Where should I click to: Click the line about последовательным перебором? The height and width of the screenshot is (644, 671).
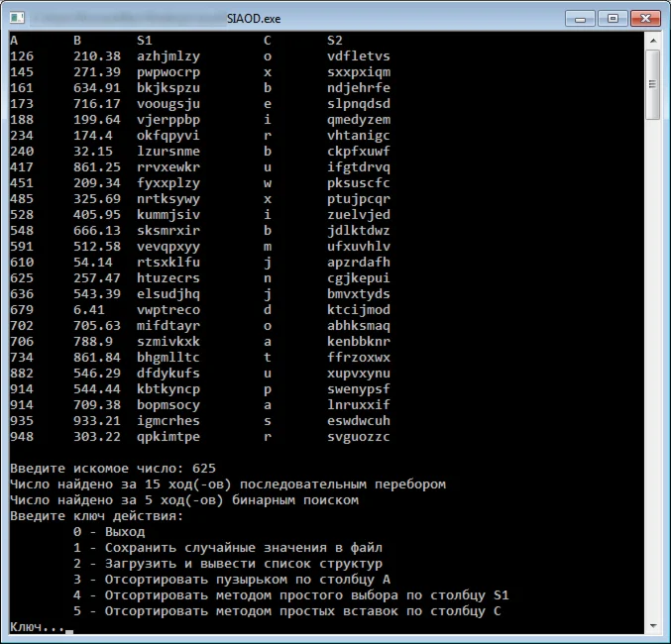(228, 484)
